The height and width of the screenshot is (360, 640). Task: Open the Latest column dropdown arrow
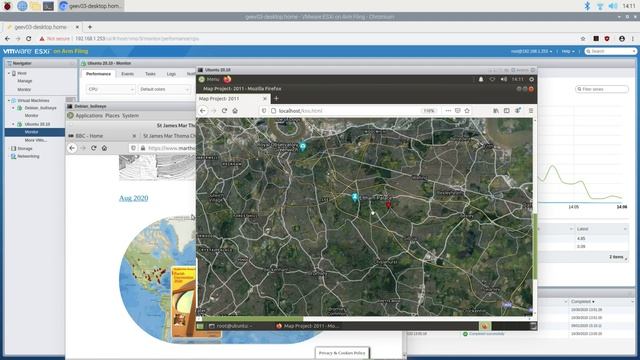click(625, 229)
